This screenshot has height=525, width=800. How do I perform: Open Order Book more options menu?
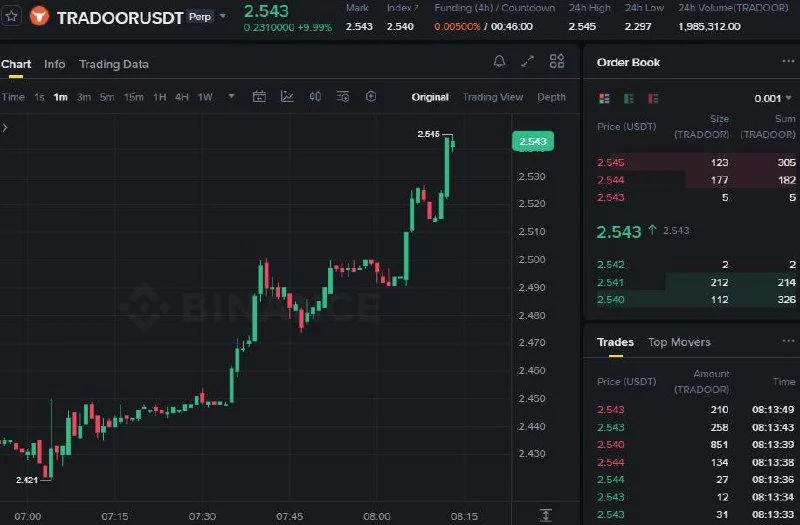pyautogui.click(x=788, y=62)
